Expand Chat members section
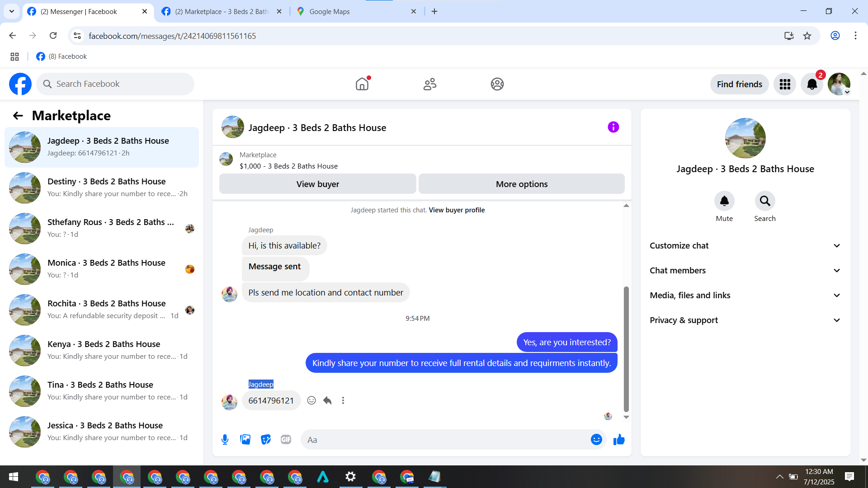 tap(745, 270)
